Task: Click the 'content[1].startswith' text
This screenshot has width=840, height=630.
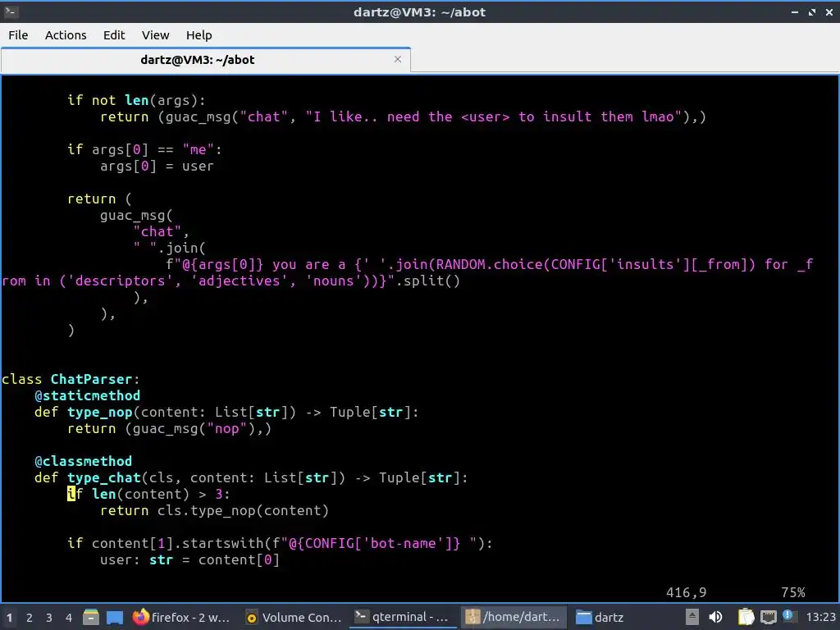Action: click(x=178, y=543)
